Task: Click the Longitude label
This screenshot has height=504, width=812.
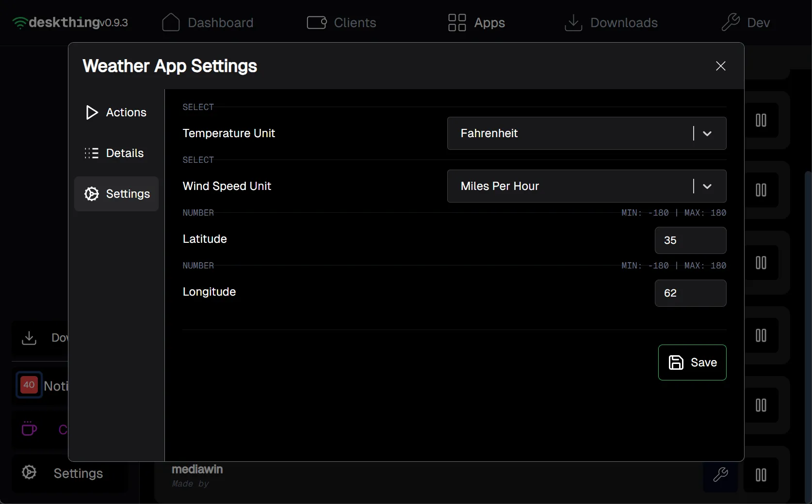Action: click(x=209, y=292)
